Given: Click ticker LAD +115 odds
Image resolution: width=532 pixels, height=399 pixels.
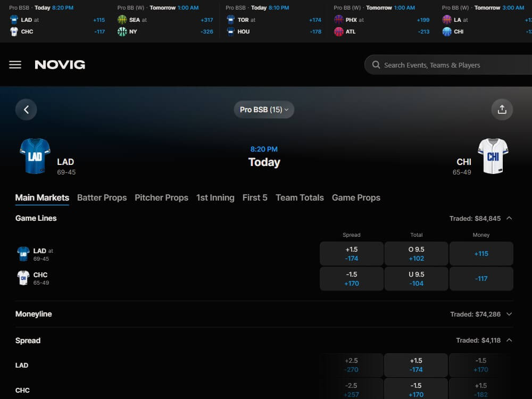Looking at the screenshot, I should (99, 20).
